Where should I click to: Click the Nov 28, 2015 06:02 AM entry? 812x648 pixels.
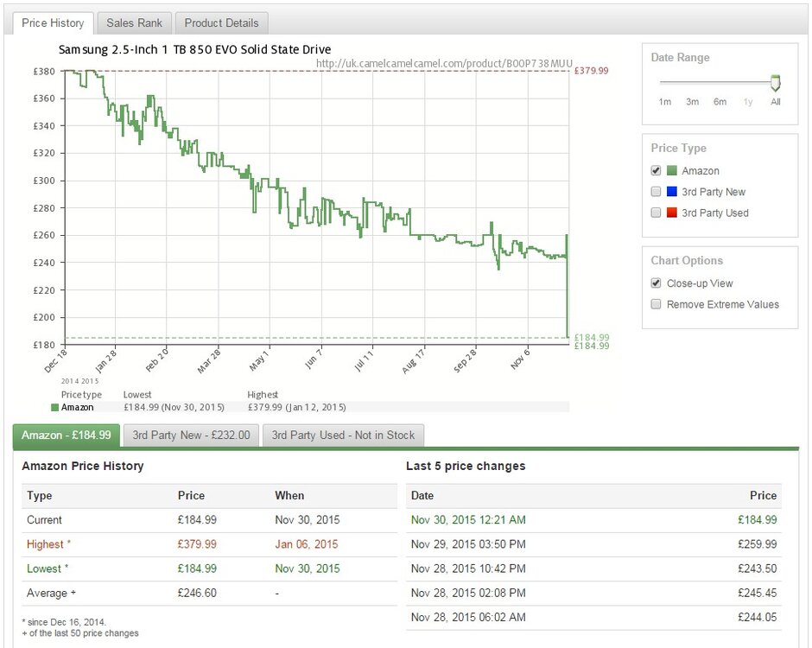[468, 618]
